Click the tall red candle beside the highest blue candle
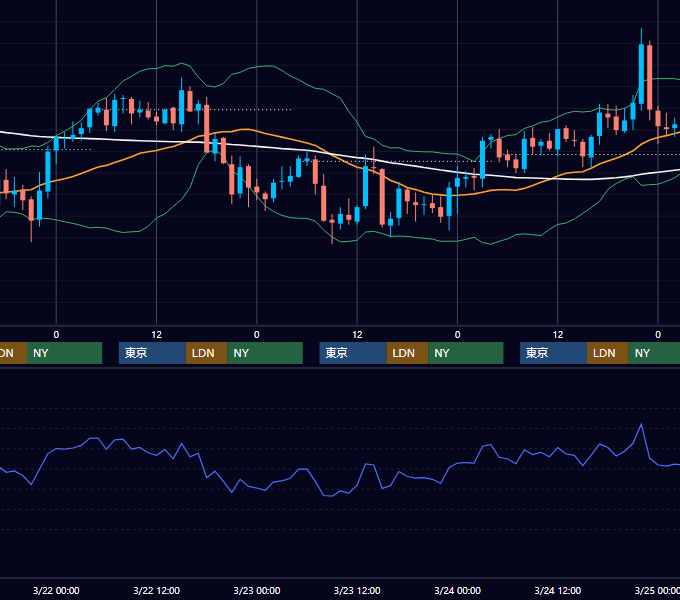Image resolution: width=680 pixels, height=600 pixels. (x=650, y=77)
